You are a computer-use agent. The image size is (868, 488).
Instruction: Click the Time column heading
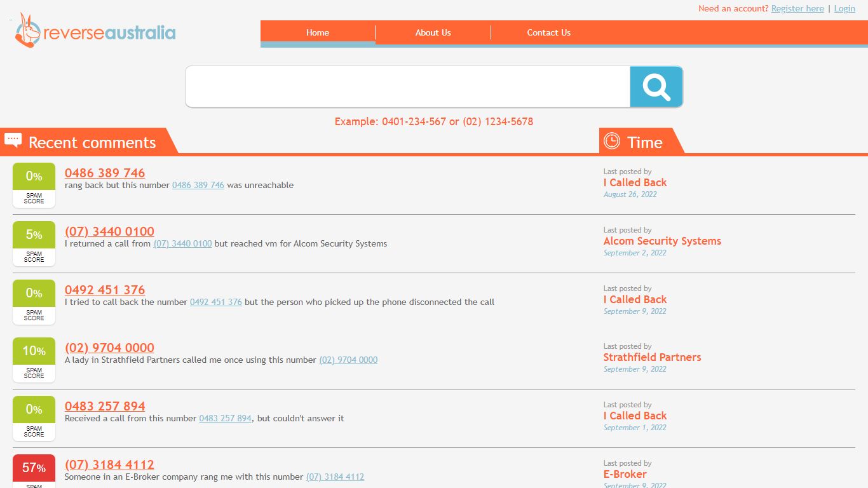click(644, 142)
